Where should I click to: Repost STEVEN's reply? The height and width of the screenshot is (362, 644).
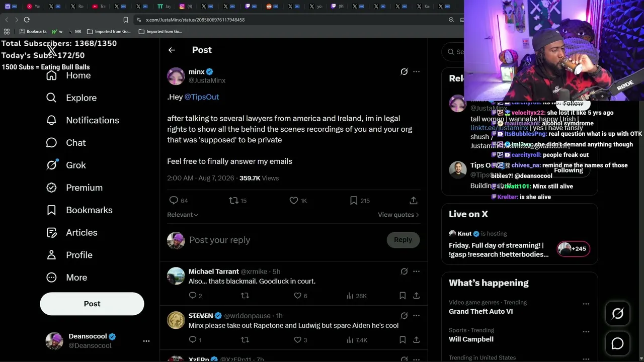(245, 340)
